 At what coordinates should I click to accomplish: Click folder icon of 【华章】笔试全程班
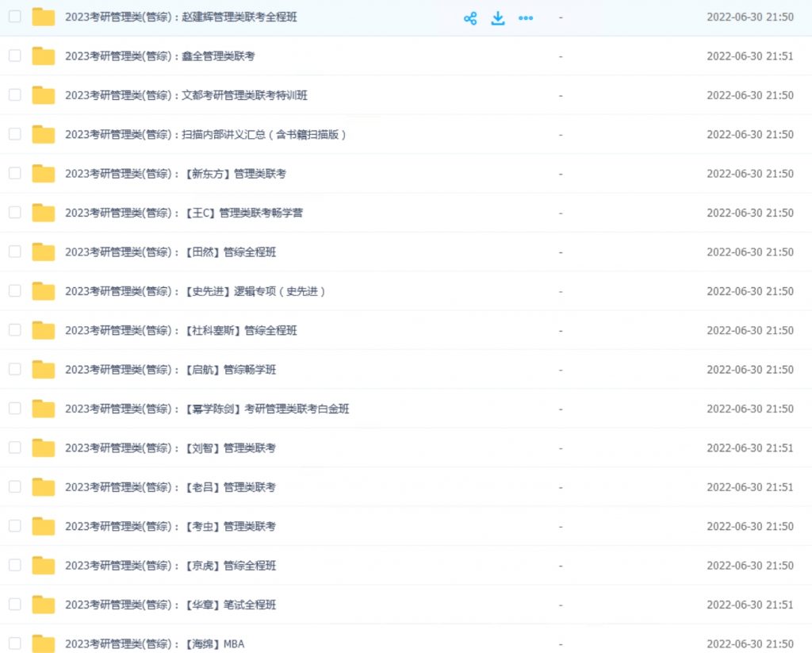coord(44,605)
